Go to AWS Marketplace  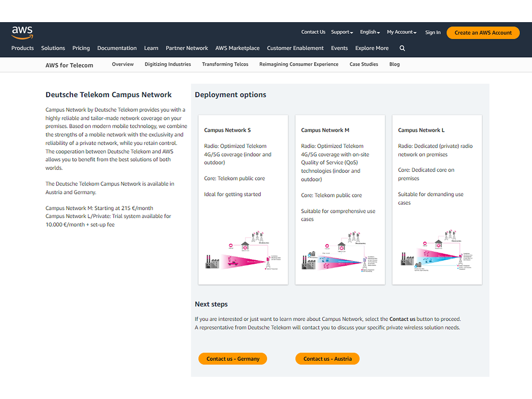click(x=237, y=48)
